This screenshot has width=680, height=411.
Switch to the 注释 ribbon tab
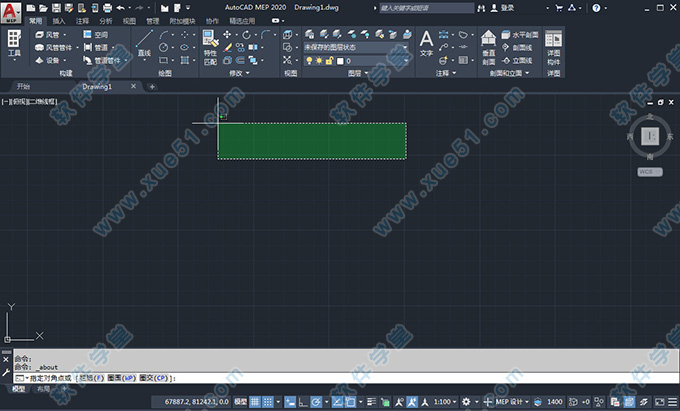tap(82, 21)
